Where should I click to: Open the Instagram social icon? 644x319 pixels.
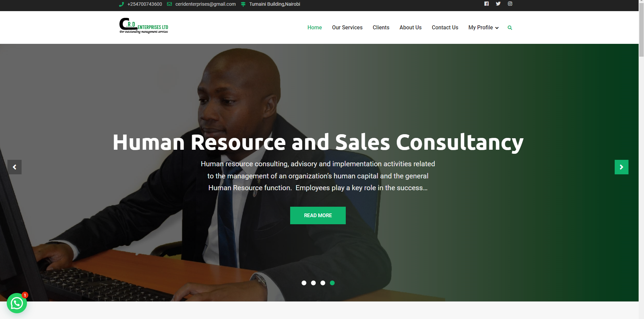(x=510, y=4)
